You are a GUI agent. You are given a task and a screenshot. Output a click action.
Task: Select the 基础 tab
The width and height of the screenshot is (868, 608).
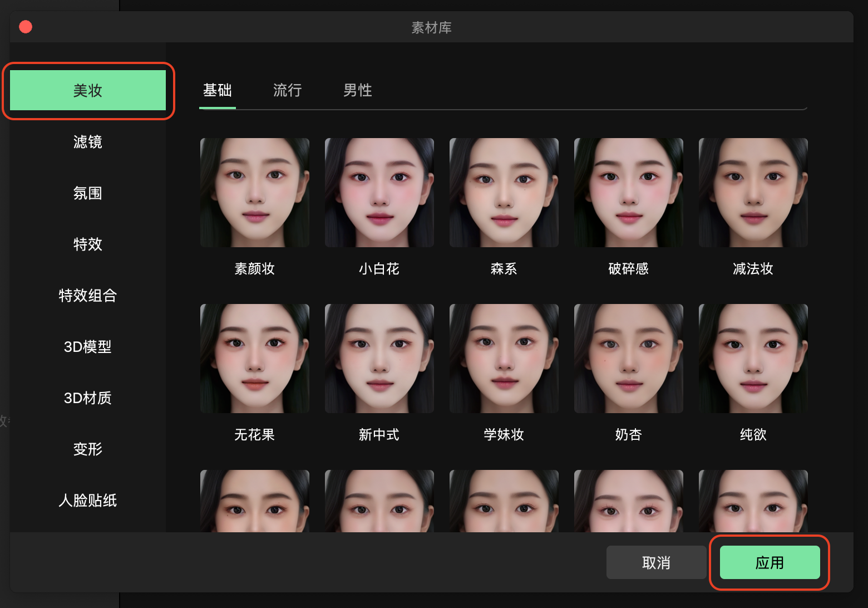click(217, 90)
